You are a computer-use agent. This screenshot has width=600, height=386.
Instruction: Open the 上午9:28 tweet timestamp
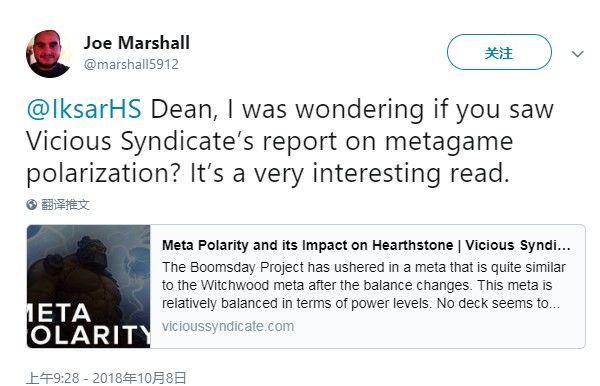click(x=53, y=378)
